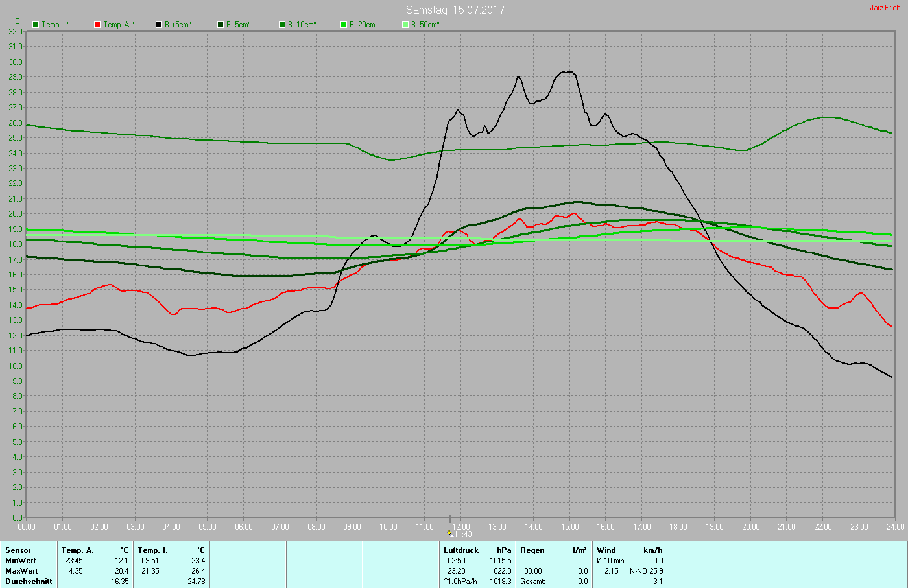Click the yellow sun marker at 11:43
This screenshot has width=908, height=588.
tap(449, 534)
